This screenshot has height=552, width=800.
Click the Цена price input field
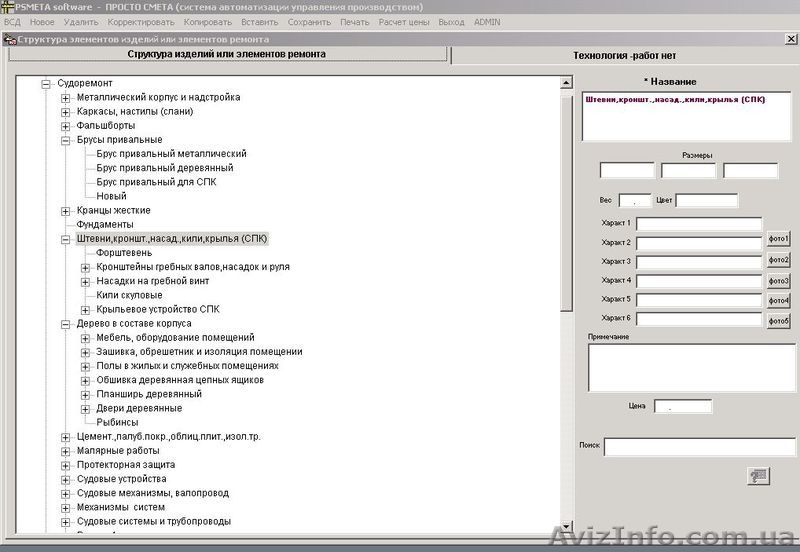point(683,406)
